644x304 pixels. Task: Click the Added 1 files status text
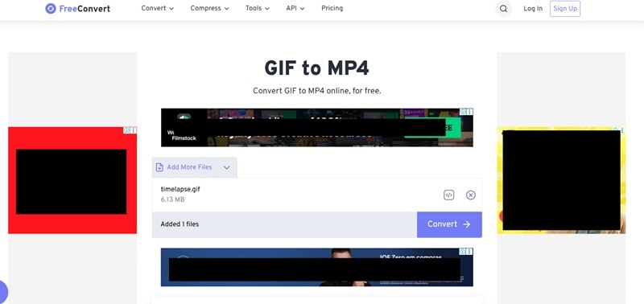(180, 224)
